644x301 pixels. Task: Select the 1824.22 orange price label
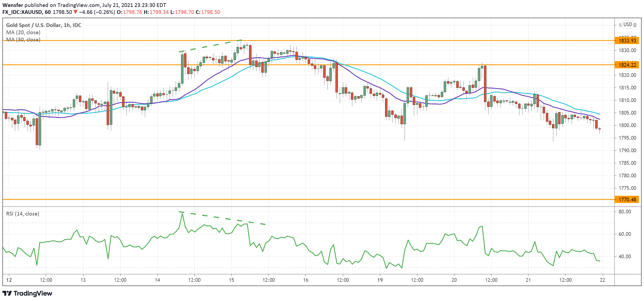(x=627, y=65)
